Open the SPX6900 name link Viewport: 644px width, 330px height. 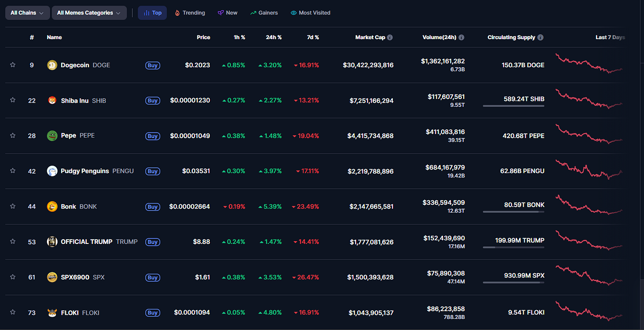75,277
